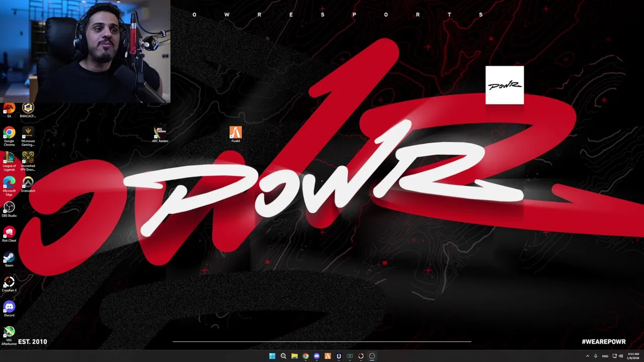Select the FiveM desktop icon

coord(235,135)
